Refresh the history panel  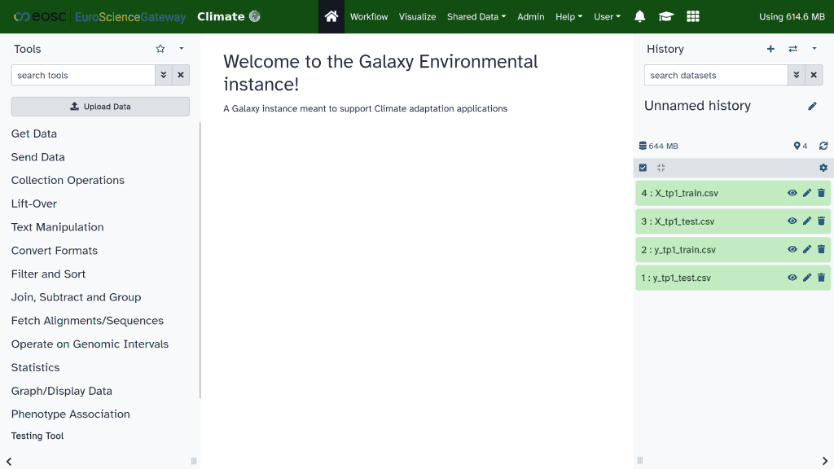click(823, 146)
